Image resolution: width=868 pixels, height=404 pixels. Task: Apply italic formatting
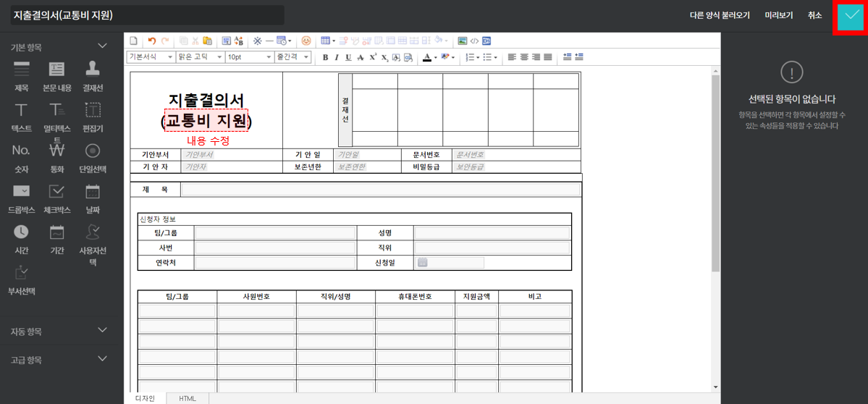pyautogui.click(x=337, y=57)
